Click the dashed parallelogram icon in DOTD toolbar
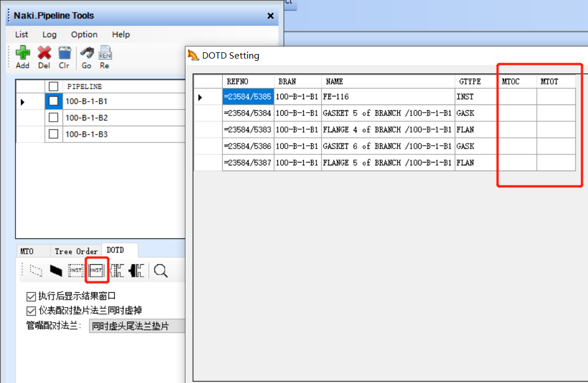The width and height of the screenshot is (588, 383). click(36, 270)
